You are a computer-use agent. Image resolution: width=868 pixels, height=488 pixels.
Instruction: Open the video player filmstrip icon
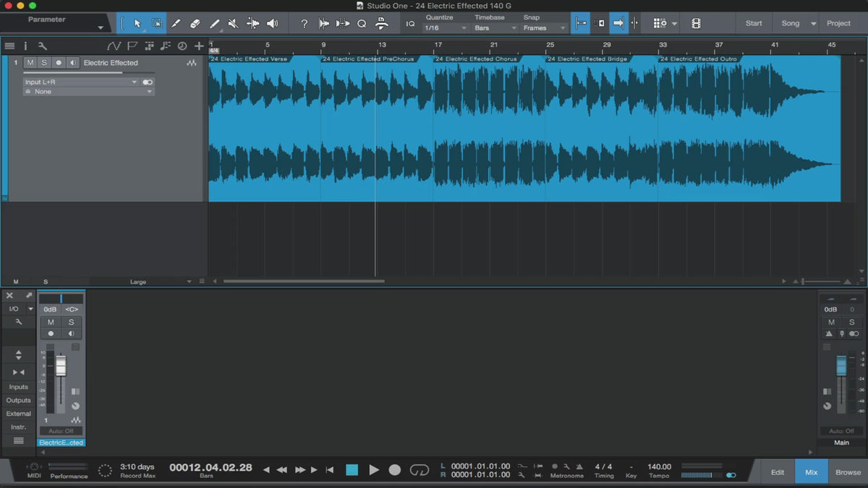[696, 23]
